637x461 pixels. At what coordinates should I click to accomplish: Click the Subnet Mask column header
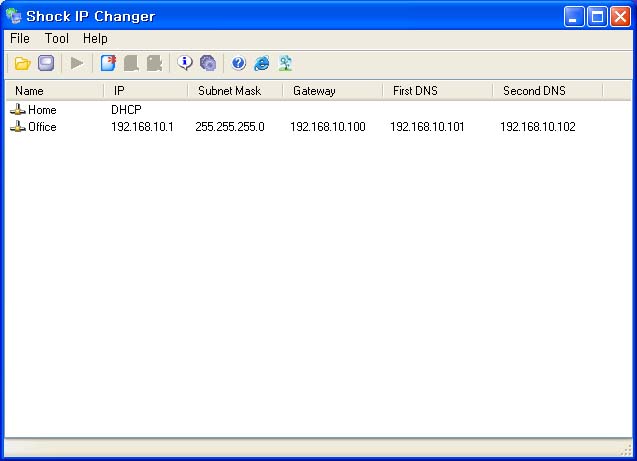[234, 91]
